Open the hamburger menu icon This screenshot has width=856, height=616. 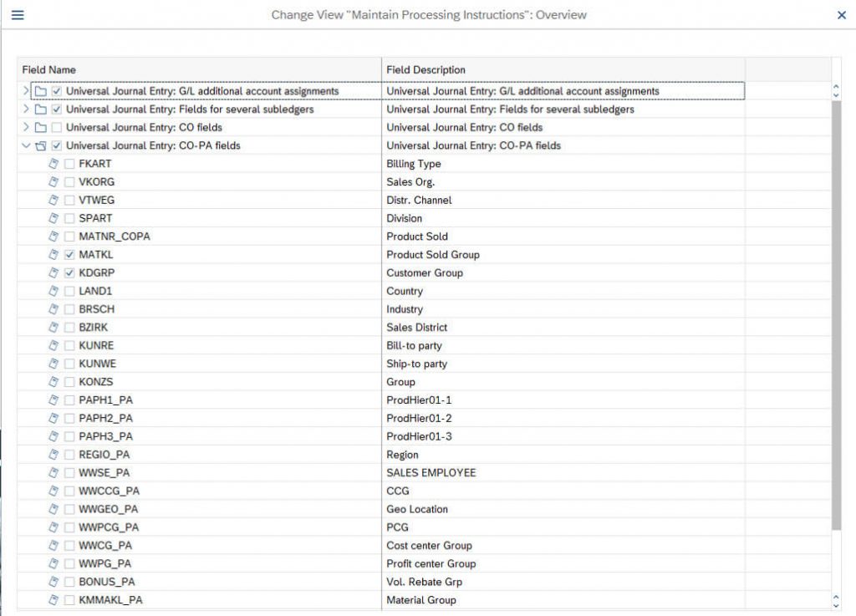tap(18, 15)
